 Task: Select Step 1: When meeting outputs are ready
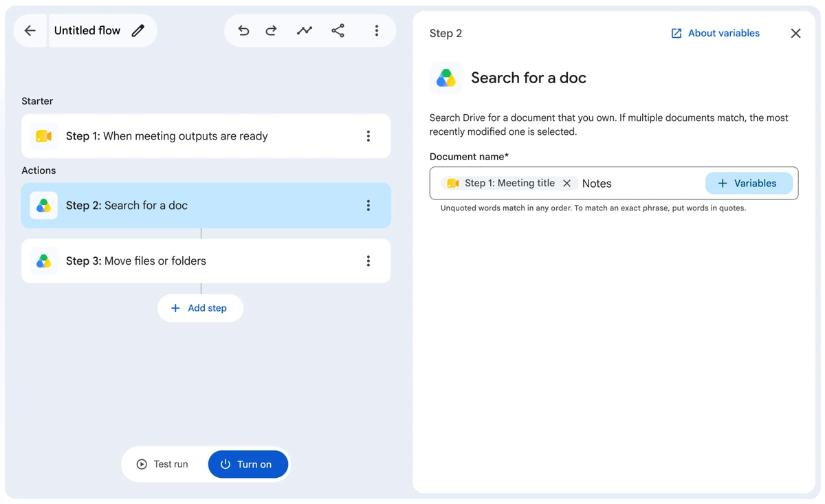coord(206,136)
